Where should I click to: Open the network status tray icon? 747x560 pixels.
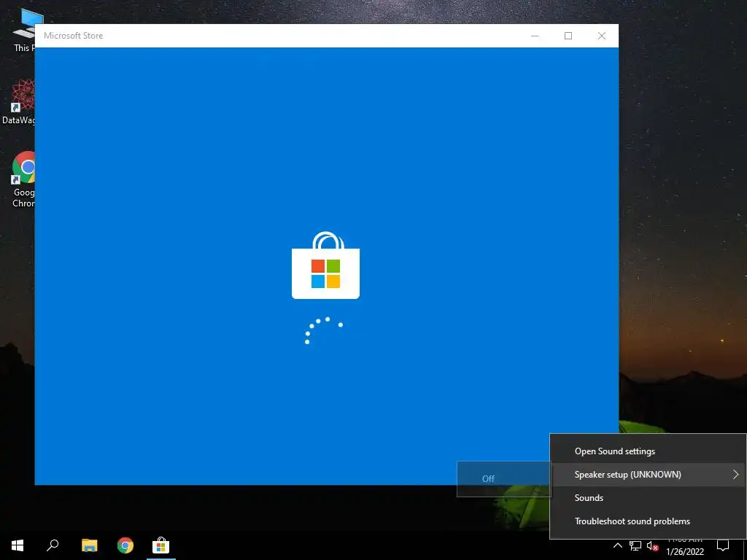635,545
